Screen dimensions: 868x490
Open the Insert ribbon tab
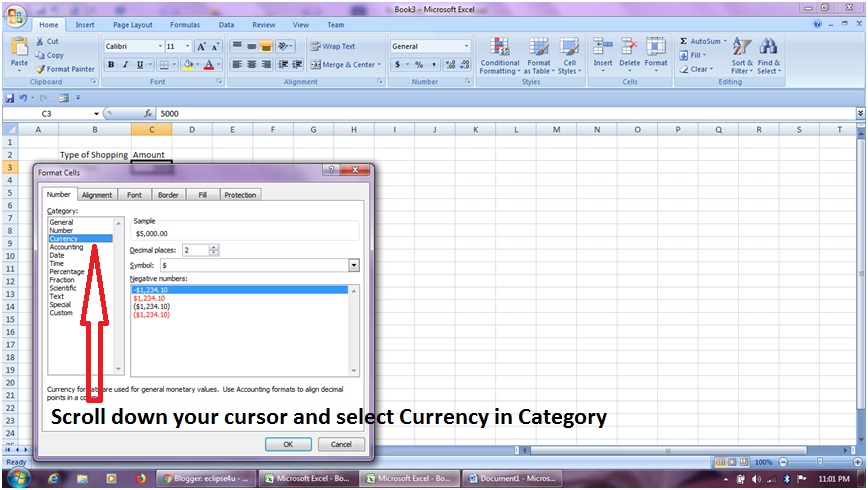pos(85,25)
